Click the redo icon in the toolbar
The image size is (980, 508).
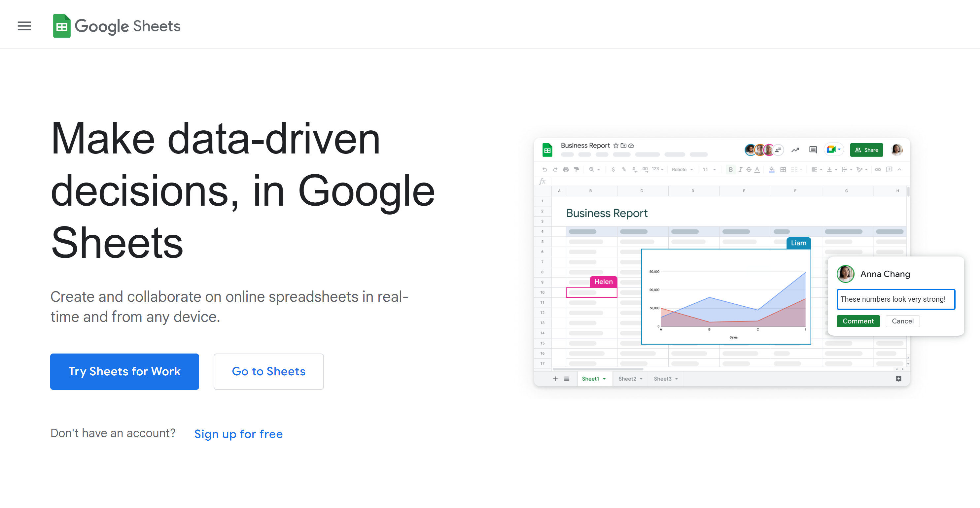click(x=555, y=170)
